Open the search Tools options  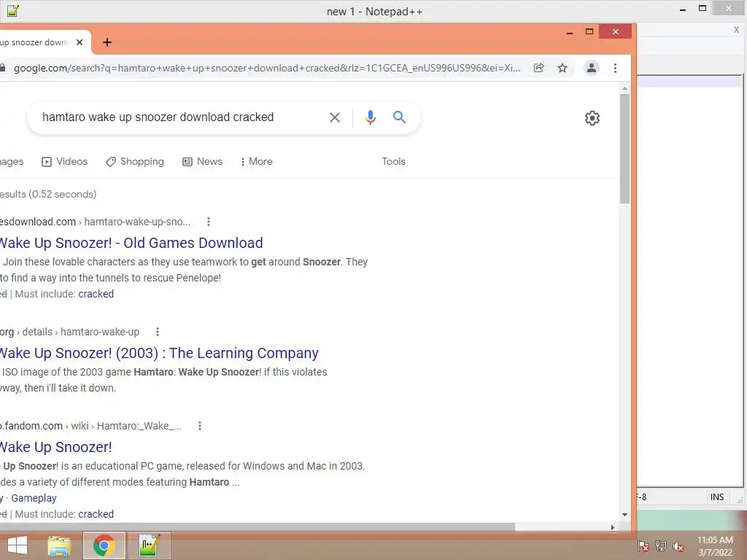(393, 161)
